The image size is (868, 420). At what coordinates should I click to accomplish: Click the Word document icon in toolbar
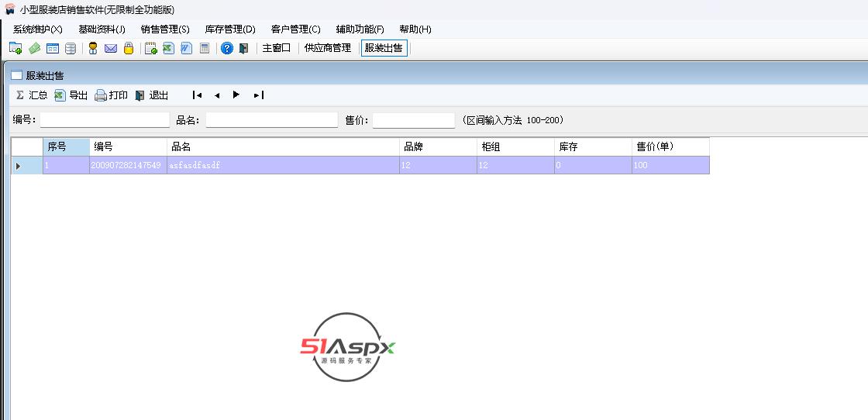point(186,48)
